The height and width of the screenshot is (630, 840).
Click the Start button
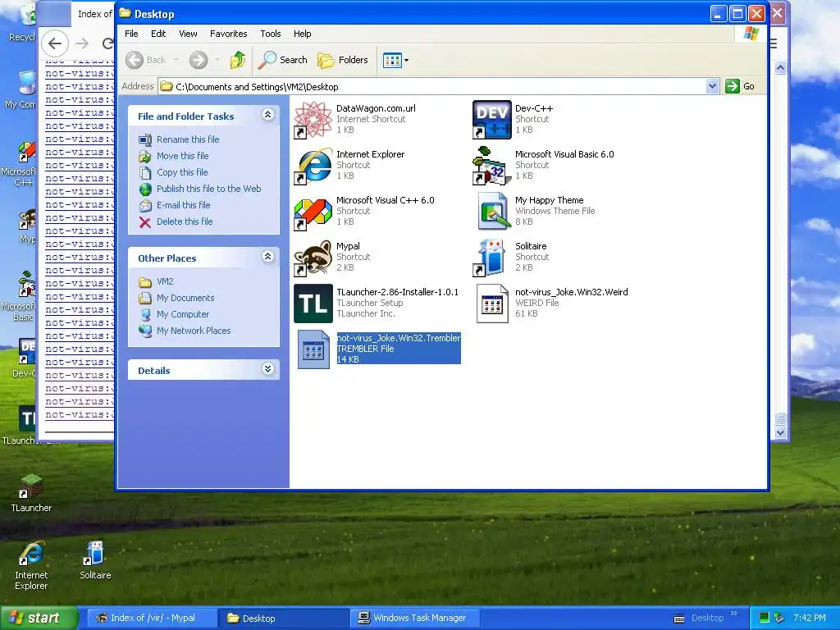tap(39, 618)
